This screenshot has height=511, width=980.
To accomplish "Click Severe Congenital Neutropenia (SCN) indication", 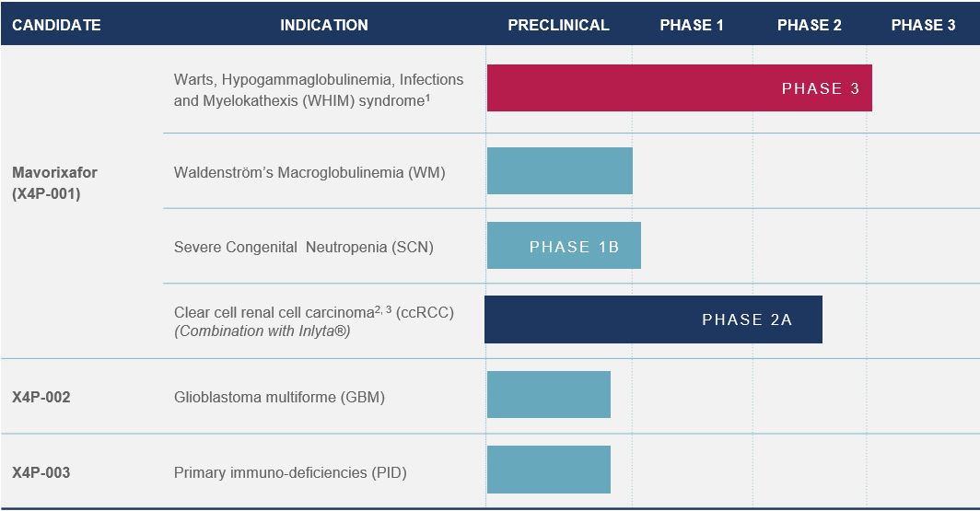I will (303, 247).
